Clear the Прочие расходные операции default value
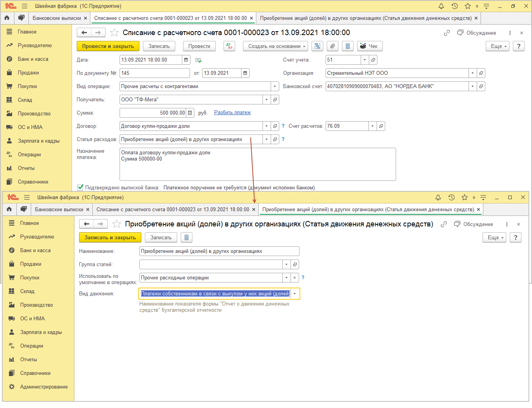532x408 pixels. pyautogui.click(x=295, y=278)
